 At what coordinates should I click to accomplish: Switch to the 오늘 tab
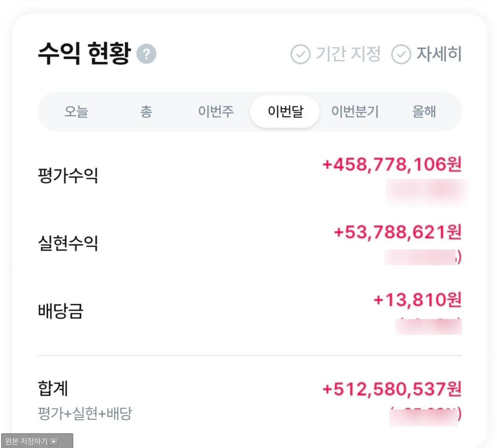tap(77, 112)
